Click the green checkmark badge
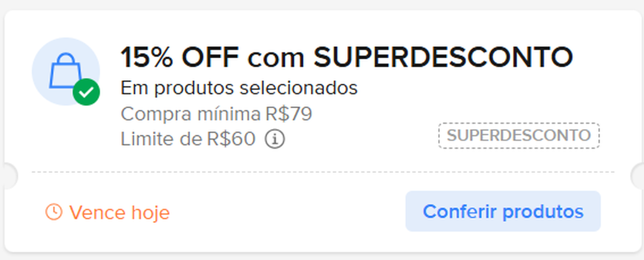The image size is (644, 260). pyautogui.click(x=86, y=93)
